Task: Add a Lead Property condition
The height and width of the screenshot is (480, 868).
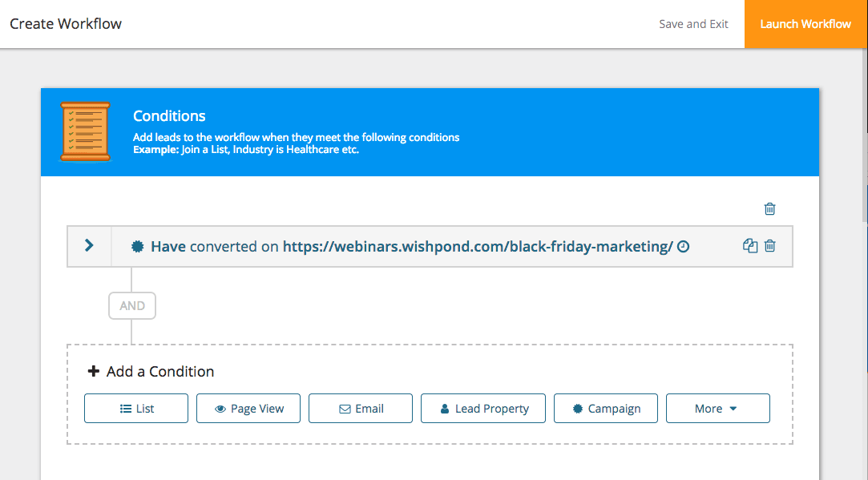Action: 483,409
